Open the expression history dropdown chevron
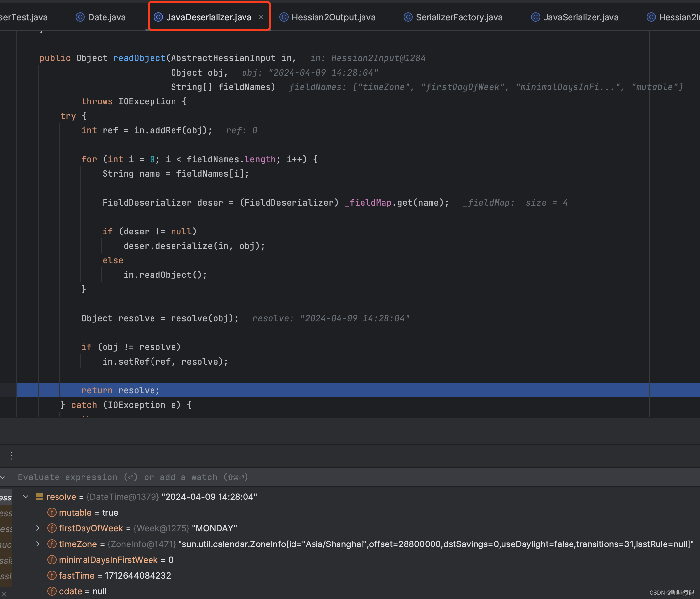The image size is (700, 599). point(3,477)
